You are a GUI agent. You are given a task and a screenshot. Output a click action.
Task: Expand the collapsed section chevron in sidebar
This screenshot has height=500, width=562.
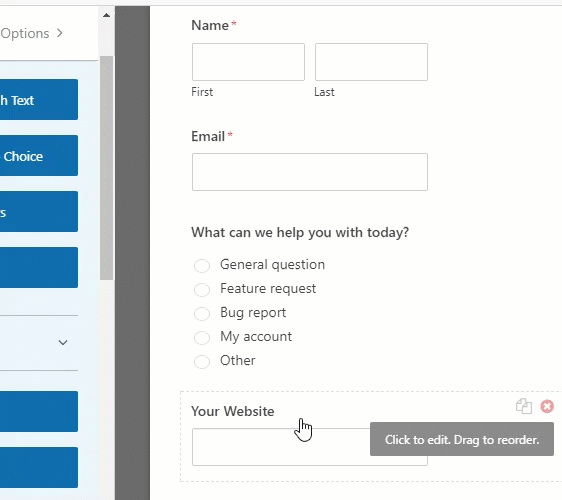(63, 343)
